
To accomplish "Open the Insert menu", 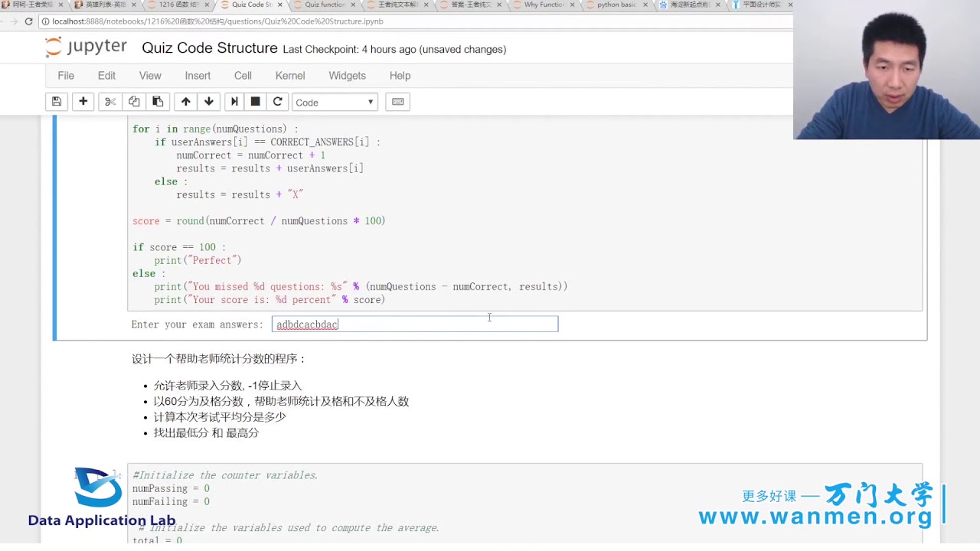I will (198, 76).
